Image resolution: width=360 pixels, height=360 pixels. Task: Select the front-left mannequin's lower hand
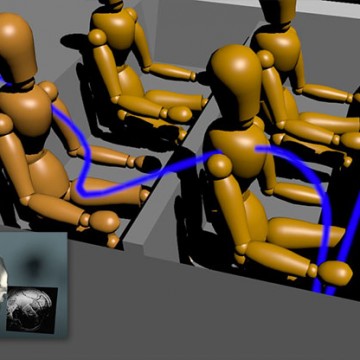pyautogui.click(x=104, y=222)
